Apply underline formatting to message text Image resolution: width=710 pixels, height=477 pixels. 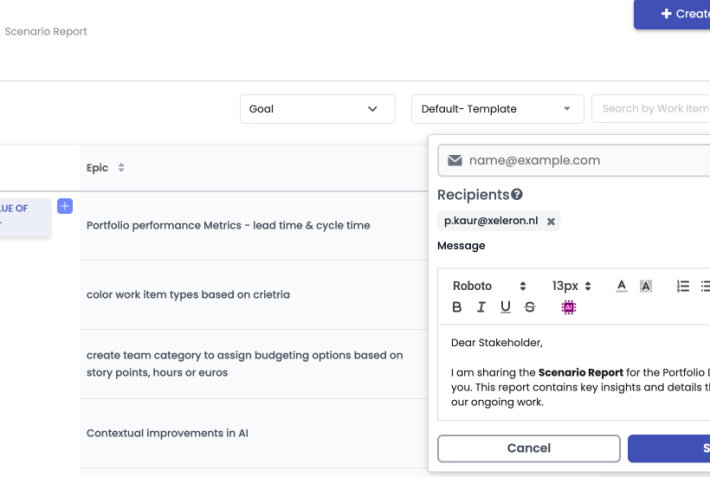pos(505,307)
